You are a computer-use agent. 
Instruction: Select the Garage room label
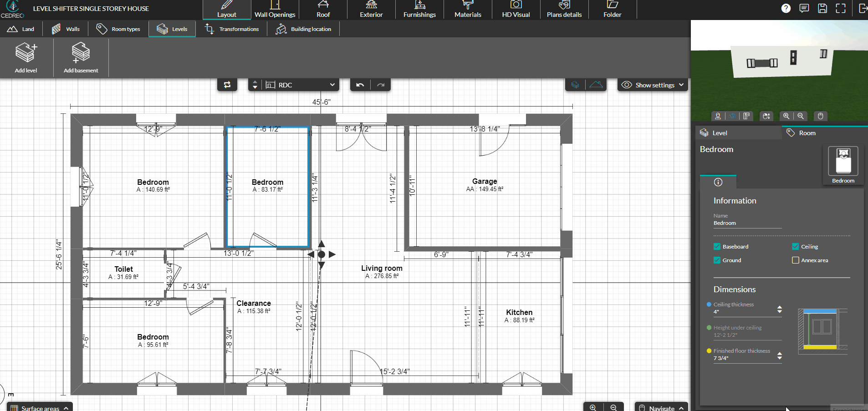[485, 181]
